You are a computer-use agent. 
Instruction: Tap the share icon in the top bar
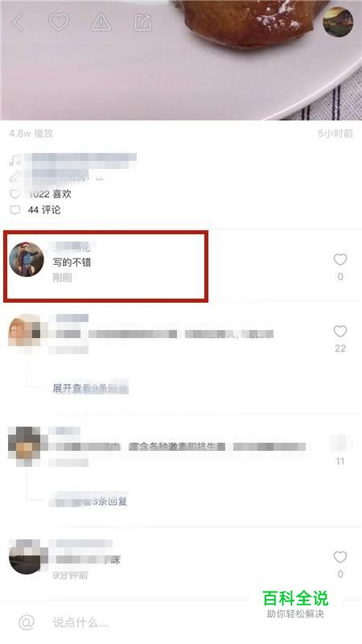(x=143, y=23)
